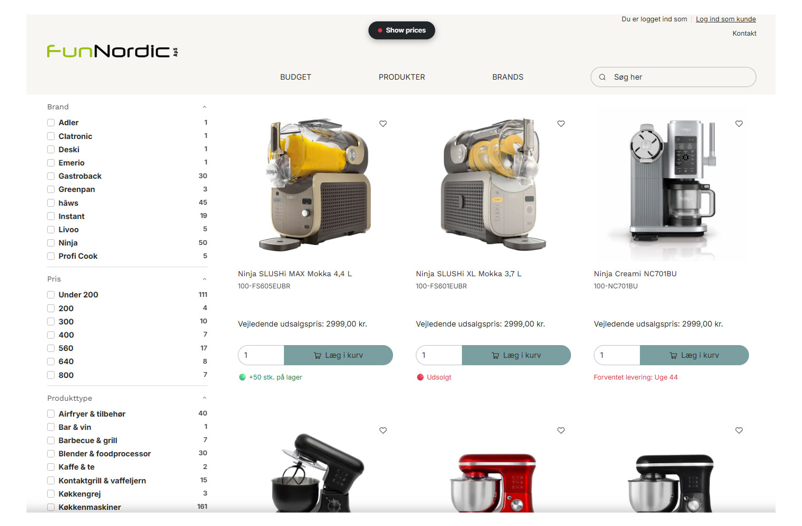Click the Log ind som kunde link
Screen dimensions: 802x526
[725, 19]
